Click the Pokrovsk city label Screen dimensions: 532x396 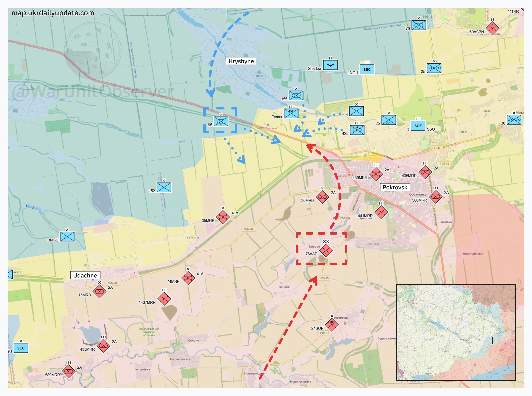pyautogui.click(x=395, y=187)
